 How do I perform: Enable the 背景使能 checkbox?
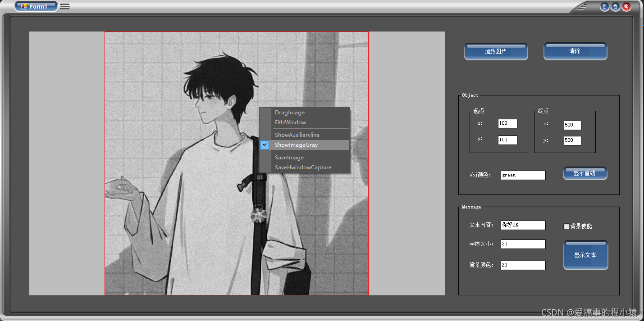pos(566,226)
